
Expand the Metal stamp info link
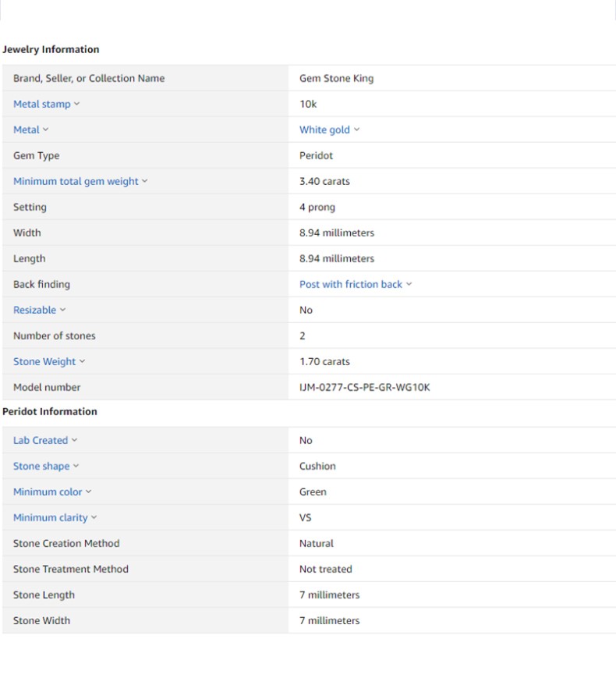tap(46, 104)
